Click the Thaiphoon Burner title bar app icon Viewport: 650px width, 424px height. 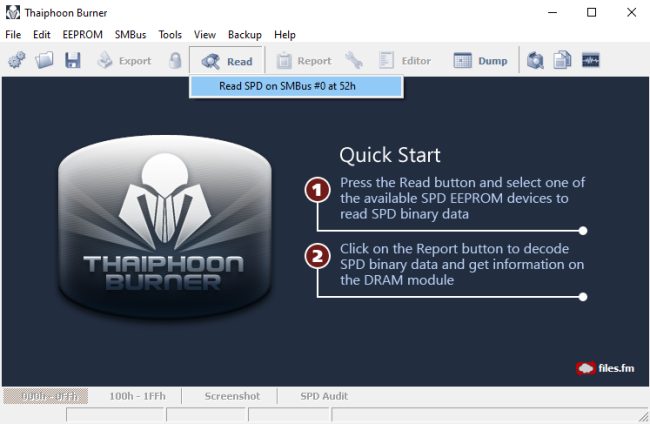13,12
